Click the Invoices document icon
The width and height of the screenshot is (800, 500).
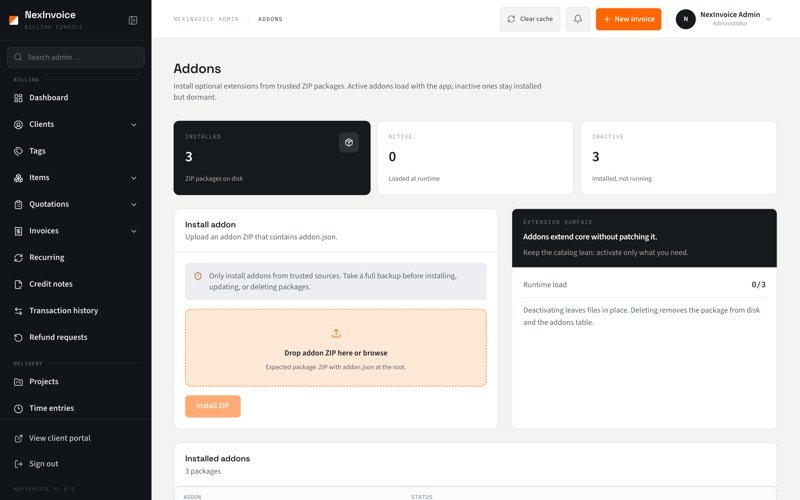coord(18,231)
